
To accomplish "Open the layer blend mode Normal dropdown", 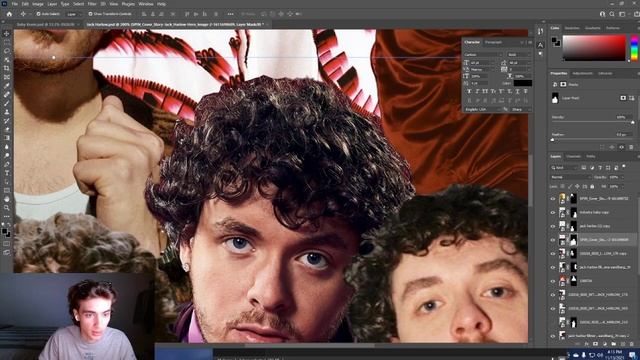I will point(570,177).
